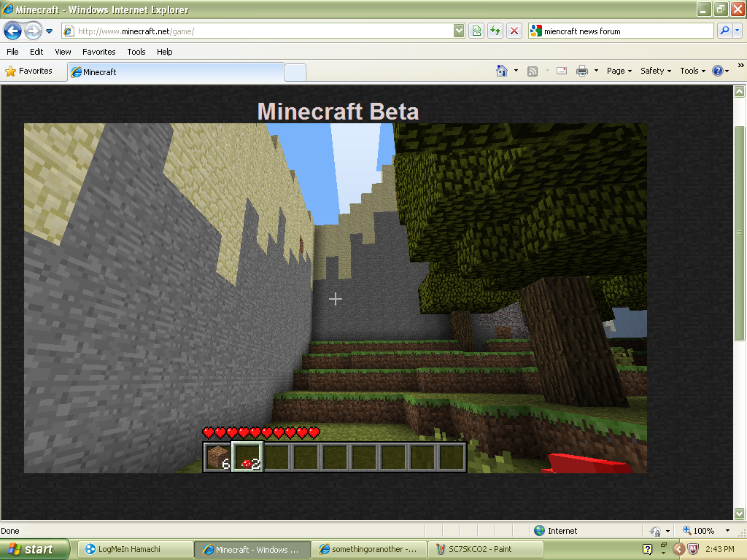Switch to somethingoranother taskbar window
This screenshot has width=747, height=560.
(x=369, y=549)
